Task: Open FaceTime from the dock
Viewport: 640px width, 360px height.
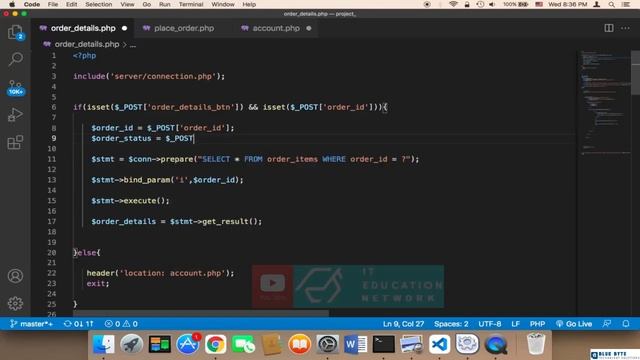Action: pos(243,344)
